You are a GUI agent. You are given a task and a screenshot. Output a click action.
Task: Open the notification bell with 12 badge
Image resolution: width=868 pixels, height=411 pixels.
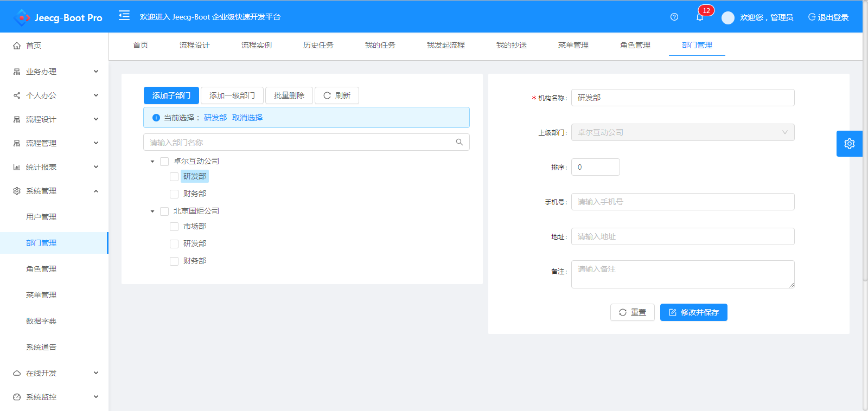tap(700, 17)
